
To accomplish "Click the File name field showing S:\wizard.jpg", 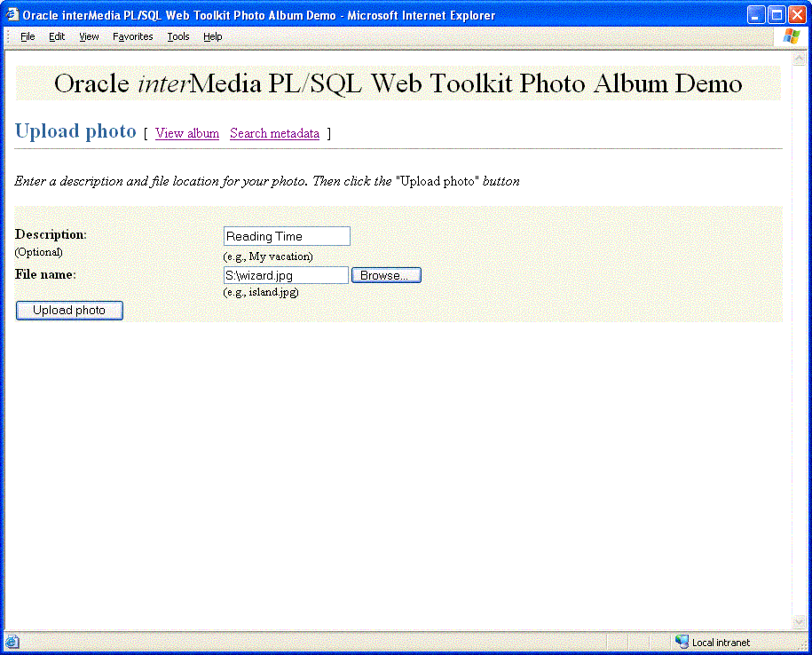I will [286, 275].
